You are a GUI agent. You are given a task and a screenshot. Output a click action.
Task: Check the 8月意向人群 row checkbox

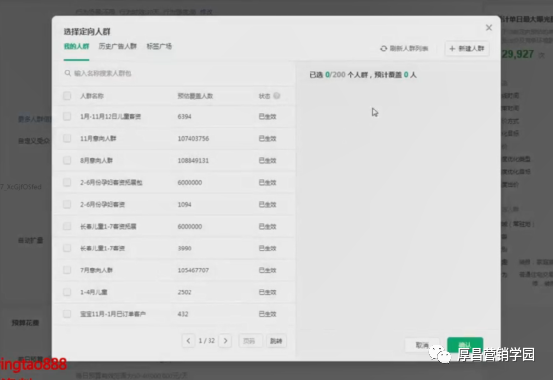[67, 160]
